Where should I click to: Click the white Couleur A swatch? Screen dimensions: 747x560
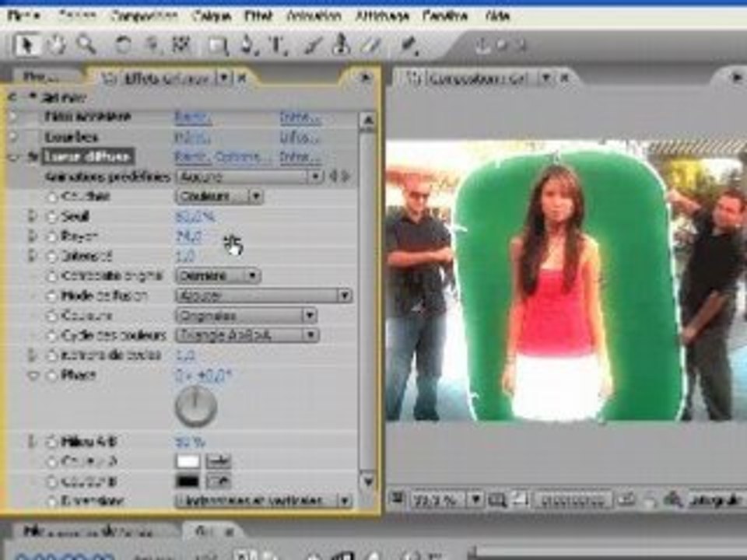click(x=188, y=461)
